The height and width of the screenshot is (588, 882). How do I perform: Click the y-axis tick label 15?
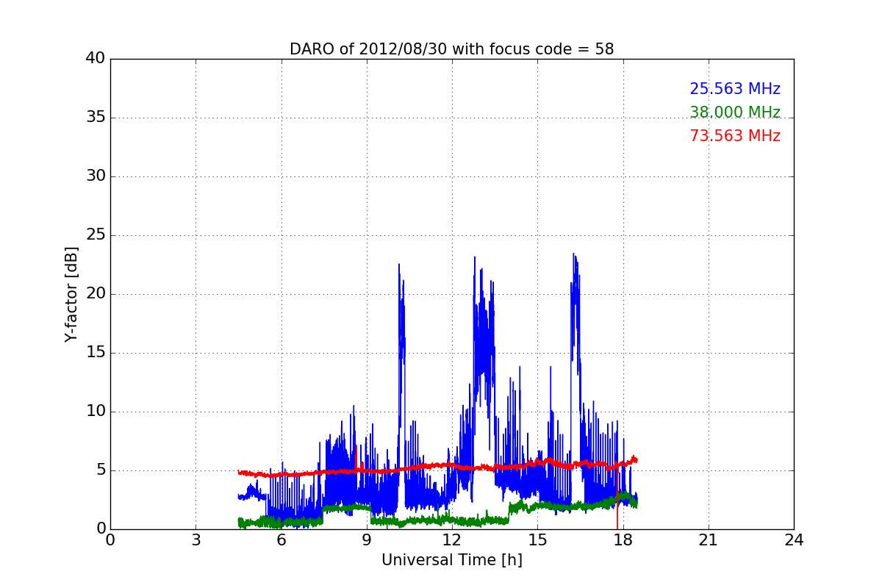click(96, 353)
